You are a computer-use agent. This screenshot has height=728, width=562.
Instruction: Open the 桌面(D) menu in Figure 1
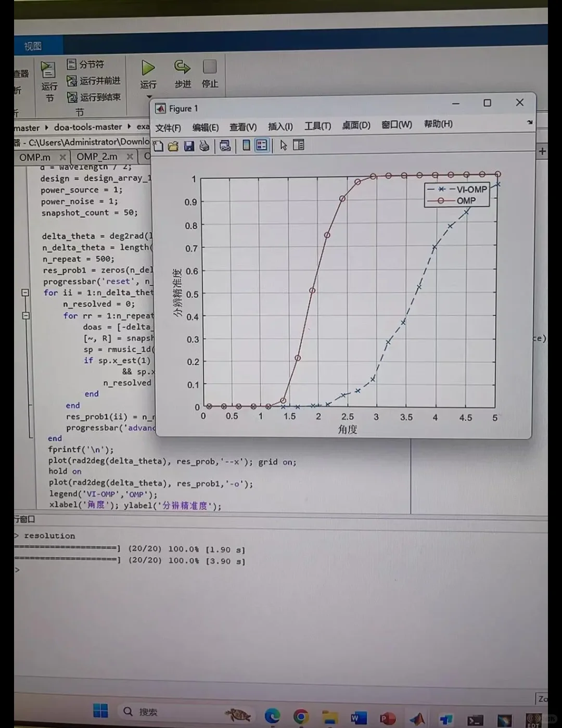(356, 125)
